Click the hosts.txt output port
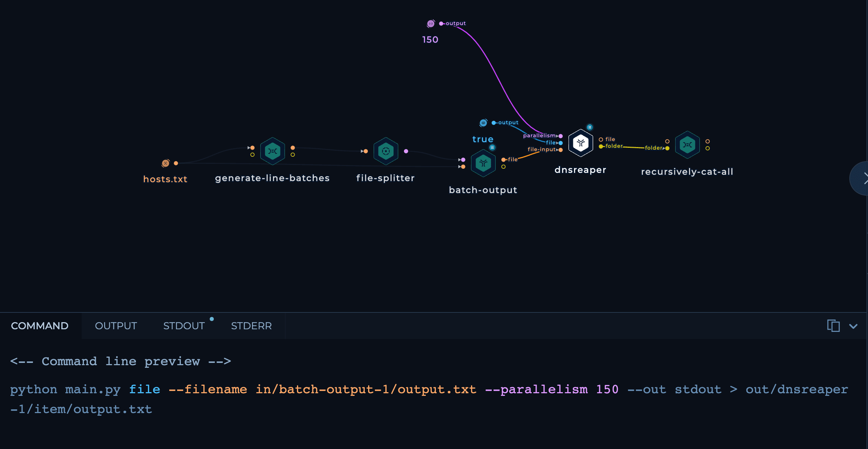Screen dimensions: 868x449 pyautogui.click(x=176, y=163)
